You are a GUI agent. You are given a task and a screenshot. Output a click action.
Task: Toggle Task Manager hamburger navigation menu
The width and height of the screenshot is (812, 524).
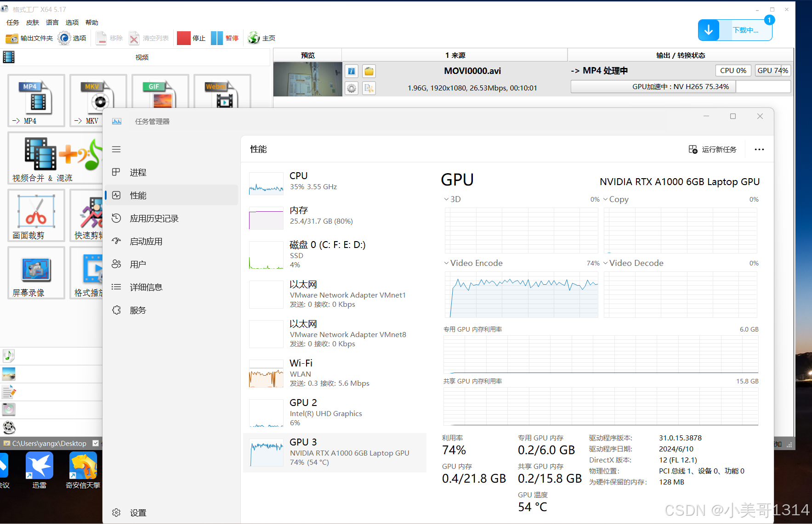click(x=116, y=149)
